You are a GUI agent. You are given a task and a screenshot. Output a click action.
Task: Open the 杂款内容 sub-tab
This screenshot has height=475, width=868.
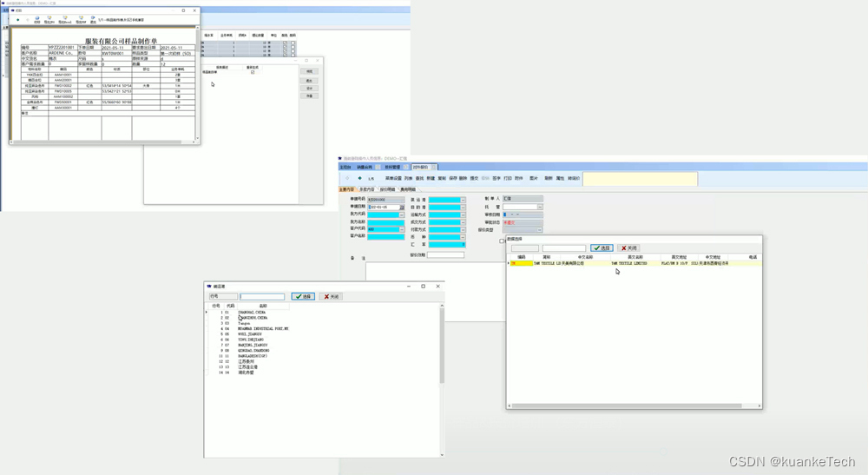(x=367, y=189)
